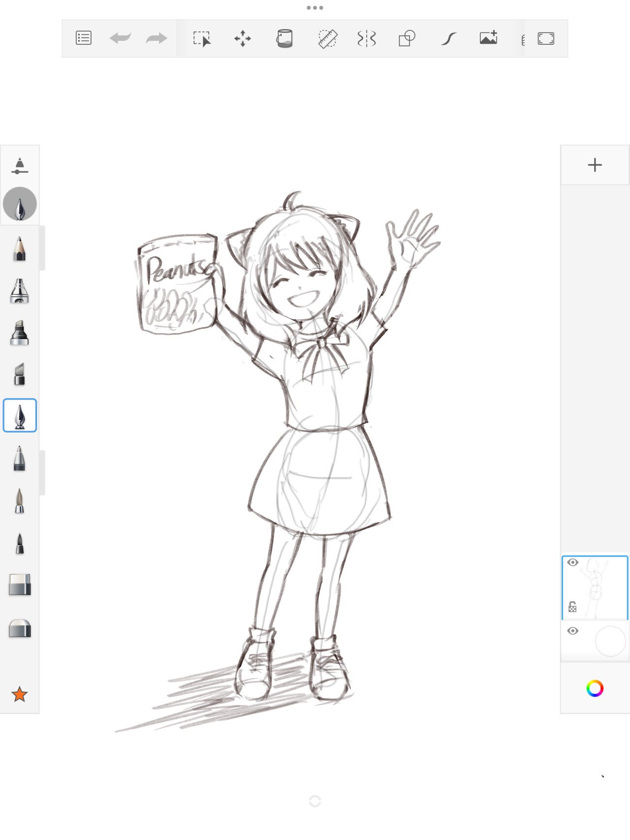The image size is (630, 840).
Task: Enter fullscreen canvas mode
Action: (546, 38)
